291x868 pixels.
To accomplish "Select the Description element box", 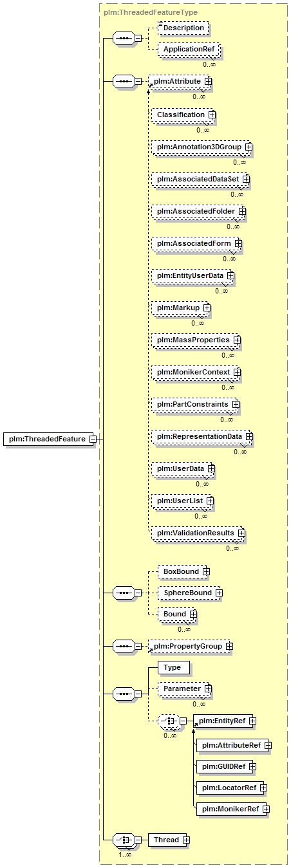I will click(x=183, y=28).
